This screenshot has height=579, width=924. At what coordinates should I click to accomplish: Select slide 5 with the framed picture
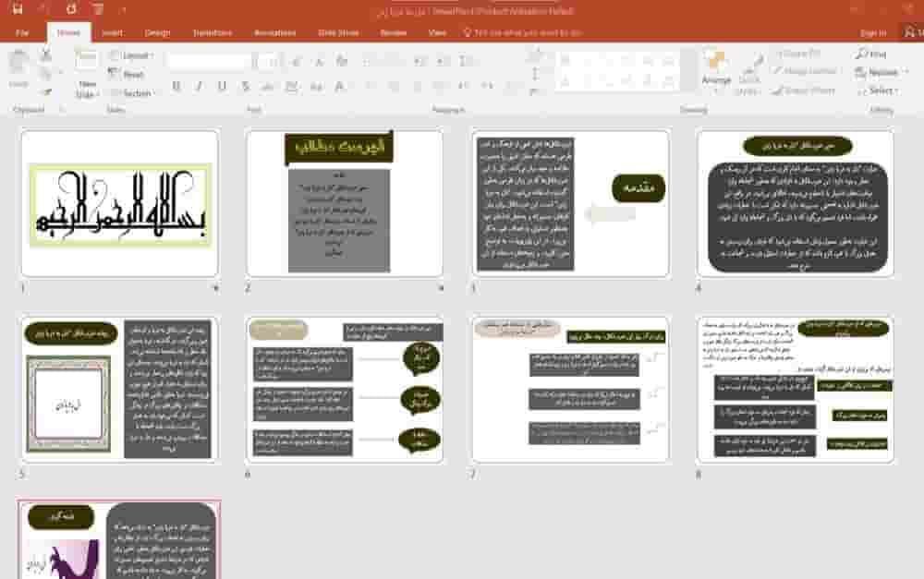120,390
